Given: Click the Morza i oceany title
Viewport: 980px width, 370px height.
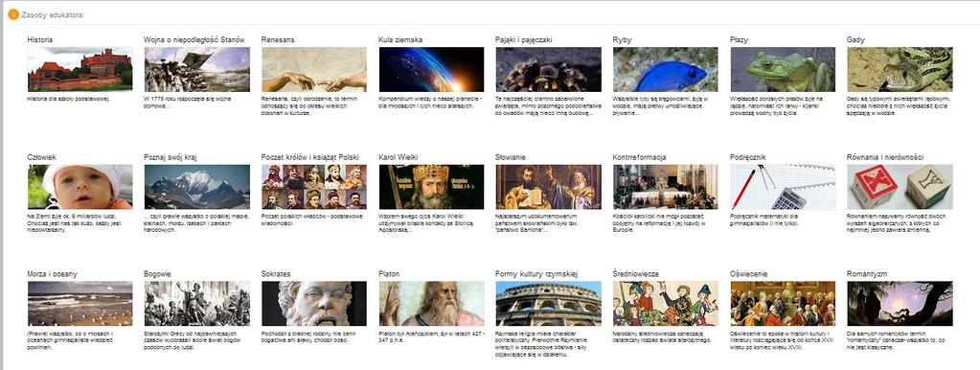Looking at the screenshot, I should pyautogui.click(x=53, y=274).
